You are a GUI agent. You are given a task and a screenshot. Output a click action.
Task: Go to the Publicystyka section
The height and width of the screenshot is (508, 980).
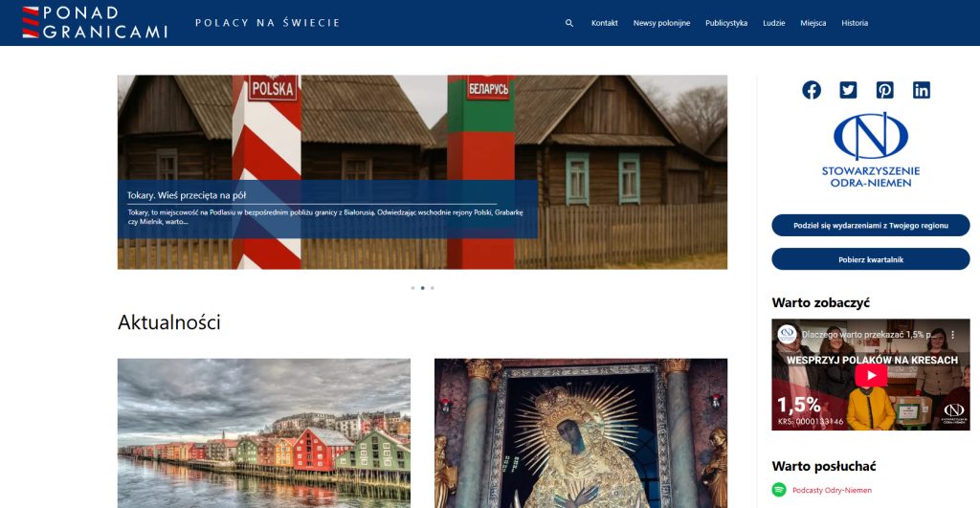726,23
